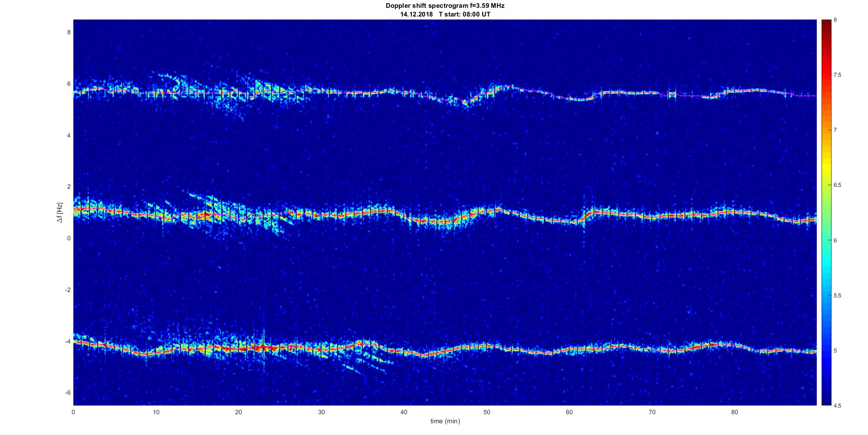Click the y-axis label 'Δf [Hz]'
Image resolution: width=868 pixels, height=435 pixels.
(x=60, y=213)
